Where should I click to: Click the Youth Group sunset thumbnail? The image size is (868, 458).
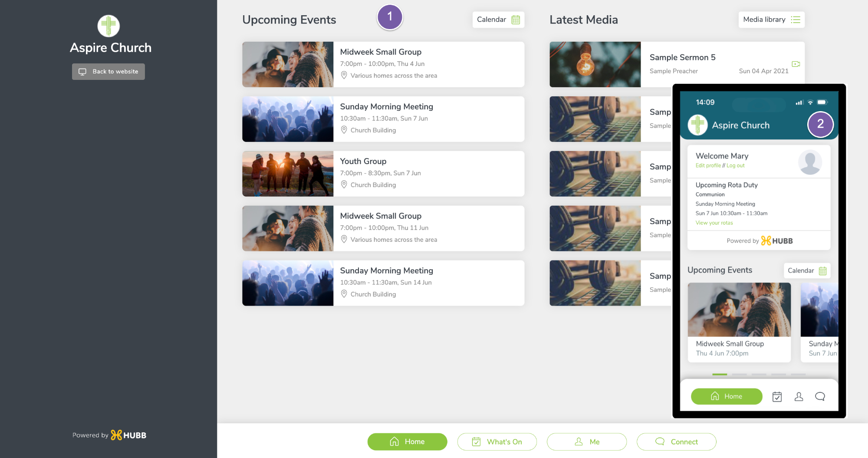pos(288,174)
